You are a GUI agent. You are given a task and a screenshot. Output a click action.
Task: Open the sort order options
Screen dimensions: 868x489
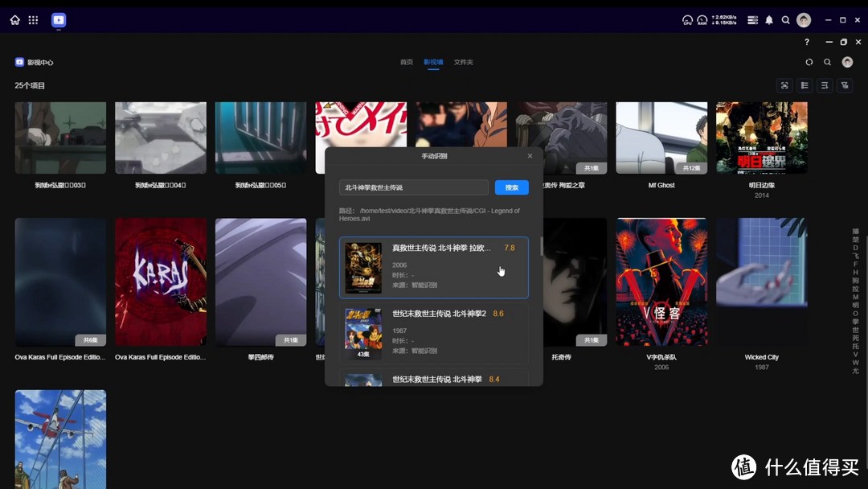pos(825,85)
